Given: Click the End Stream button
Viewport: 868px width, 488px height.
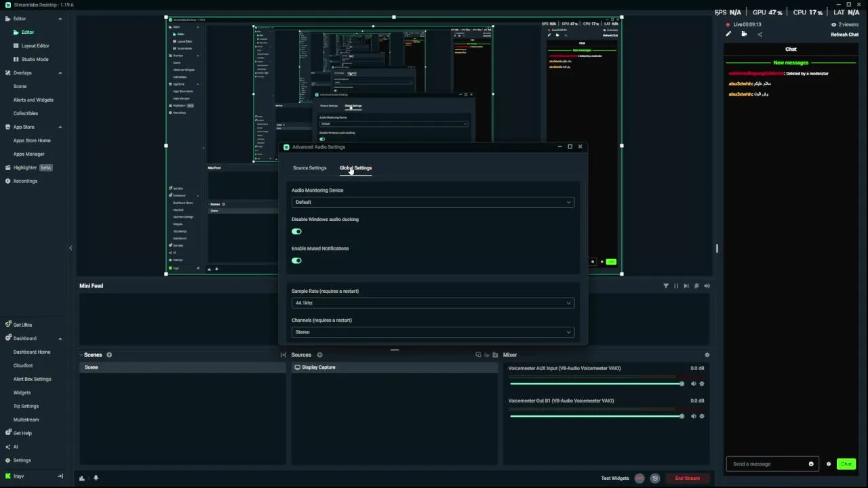Looking at the screenshot, I should tap(687, 479).
